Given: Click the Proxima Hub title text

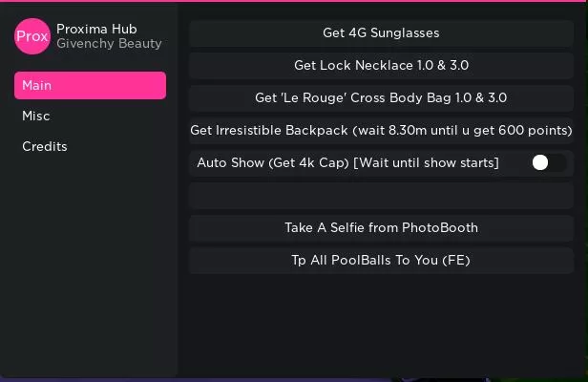Looking at the screenshot, I should [96, 29].
